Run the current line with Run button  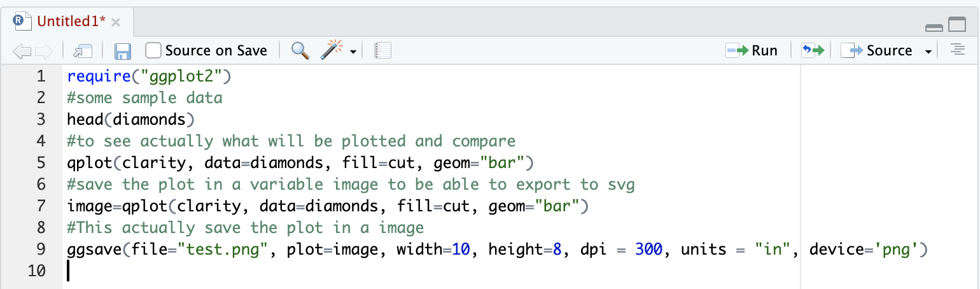(x=752, y=51)
